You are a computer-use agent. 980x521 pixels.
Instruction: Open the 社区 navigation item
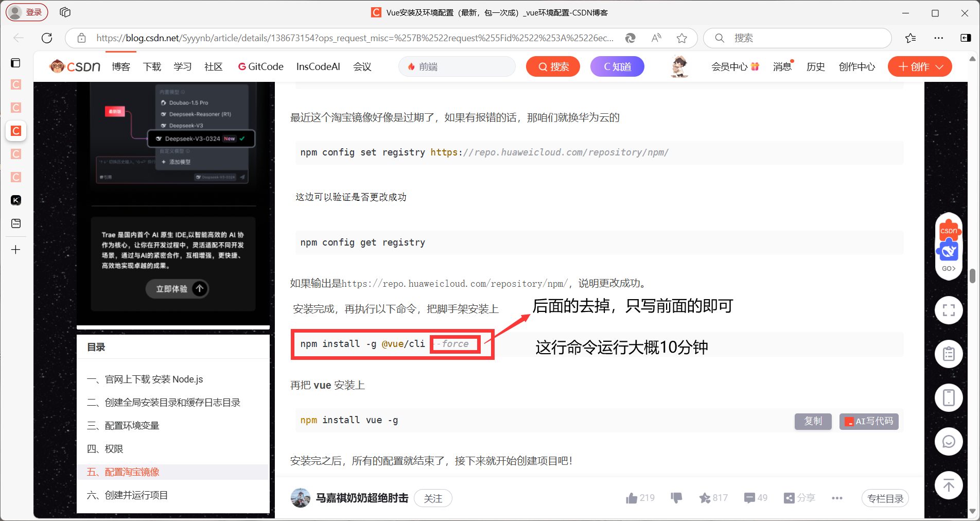pos(214,66)
